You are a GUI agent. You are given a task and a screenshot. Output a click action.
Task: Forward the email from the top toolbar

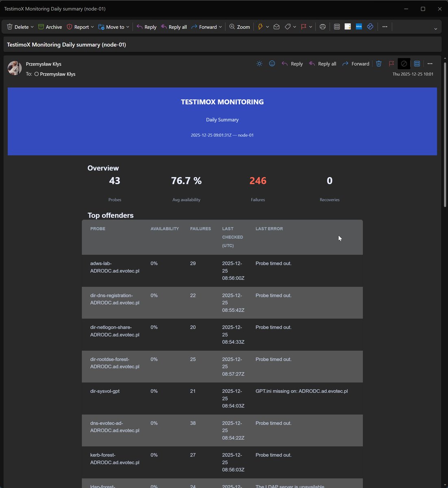click(204, 27)
